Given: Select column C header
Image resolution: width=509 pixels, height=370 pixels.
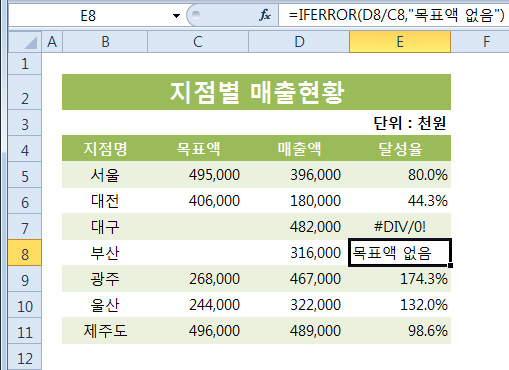Looking at the screenshot, I should coord(198,42).
